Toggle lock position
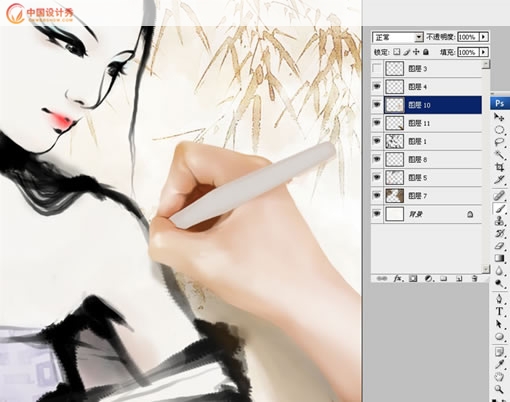The image size is (510, 402). 416,52
